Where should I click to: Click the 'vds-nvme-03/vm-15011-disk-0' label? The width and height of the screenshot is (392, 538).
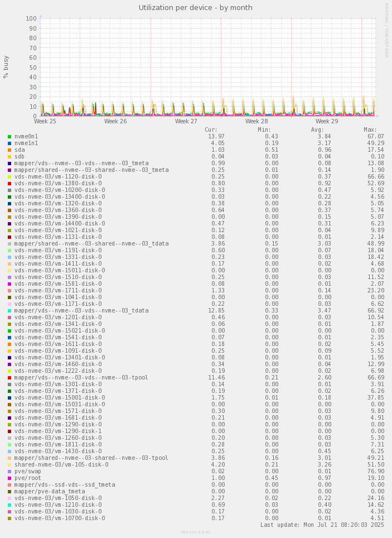point(60,270)
